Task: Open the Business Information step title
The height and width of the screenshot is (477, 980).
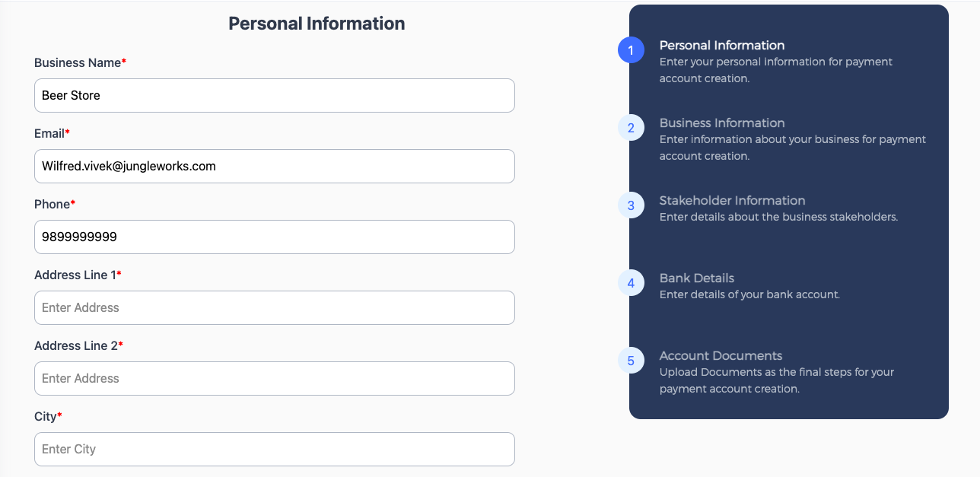Action: pyautogui.click(x=722, y=122)
